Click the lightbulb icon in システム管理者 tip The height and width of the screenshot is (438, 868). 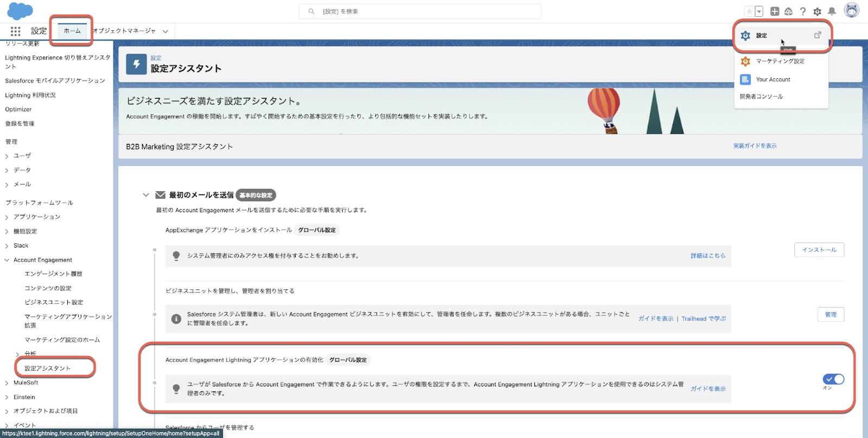pyautogui.click(x=176, y=256)
